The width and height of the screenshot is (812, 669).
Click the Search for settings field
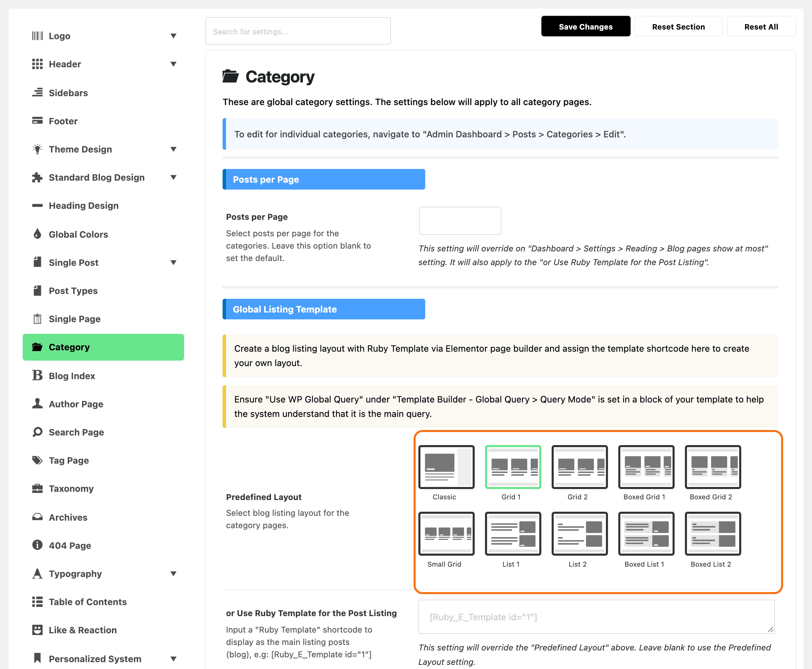click(298, 31)
